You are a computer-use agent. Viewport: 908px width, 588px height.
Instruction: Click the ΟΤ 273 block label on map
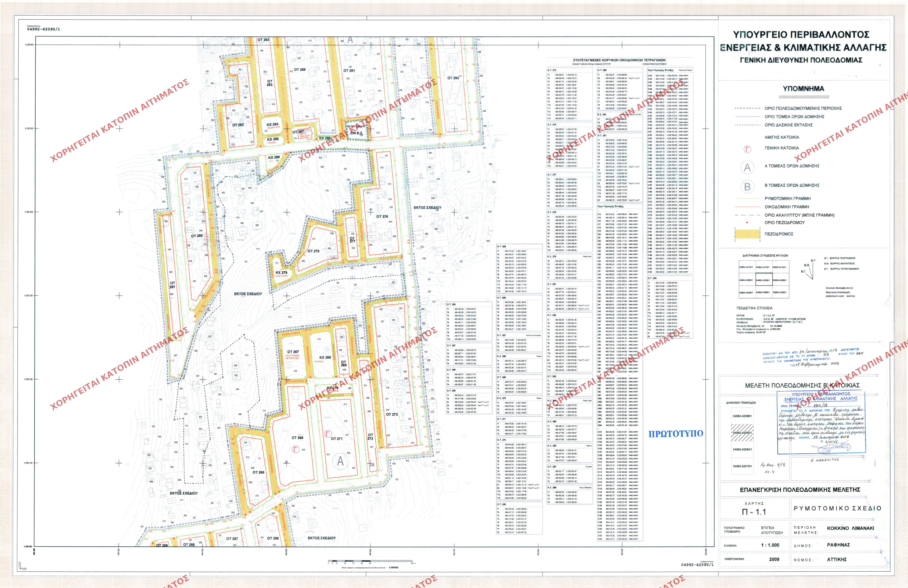point(391,414)
